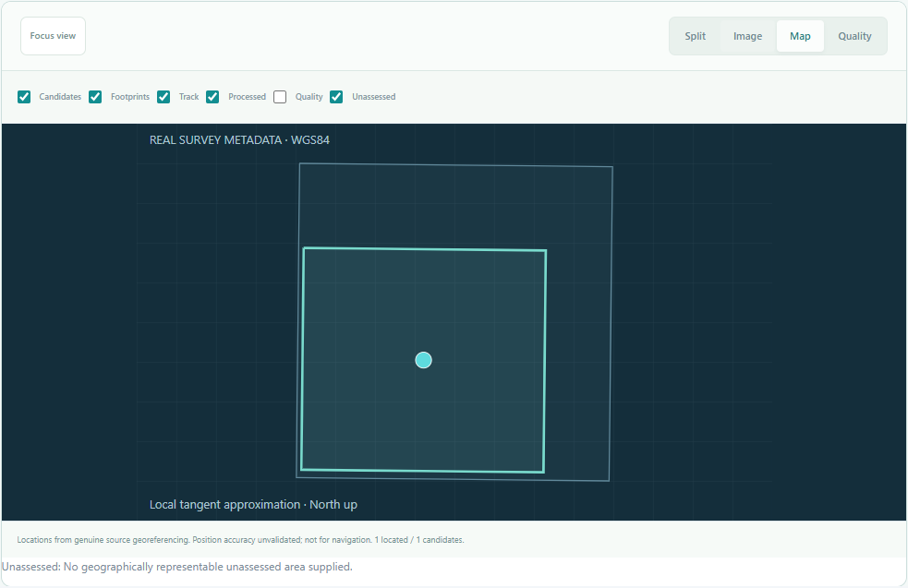Switch to the Image tab
The width and height of the screenshot is (908, 588).
(747, 36)
